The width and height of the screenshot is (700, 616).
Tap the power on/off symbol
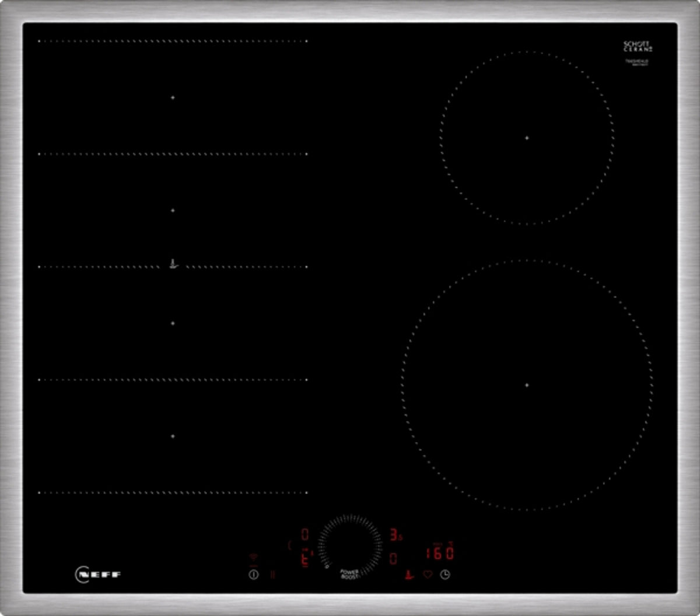pyautogui.click(x=253, y=575)
